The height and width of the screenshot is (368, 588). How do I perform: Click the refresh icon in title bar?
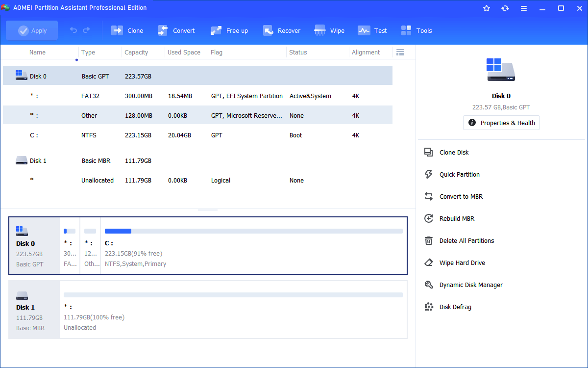point(505,8)
